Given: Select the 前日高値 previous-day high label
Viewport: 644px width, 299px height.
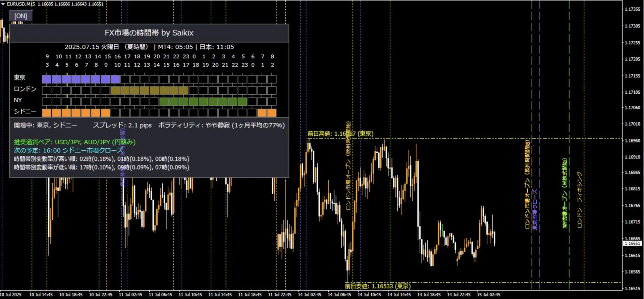Looking at the screenshot, I should 340,134.
